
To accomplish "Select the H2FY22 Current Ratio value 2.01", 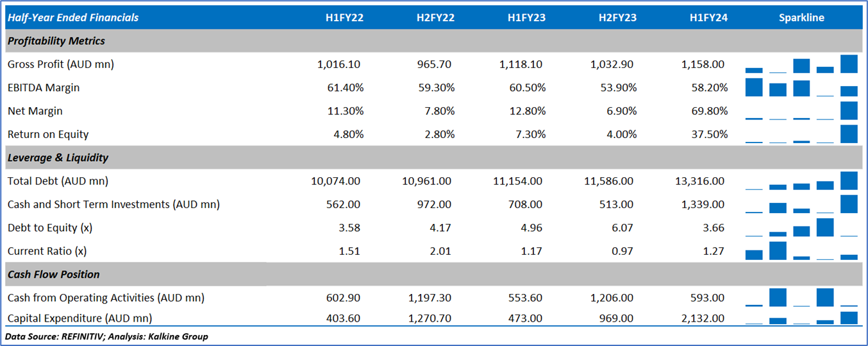I will (440, 251).
